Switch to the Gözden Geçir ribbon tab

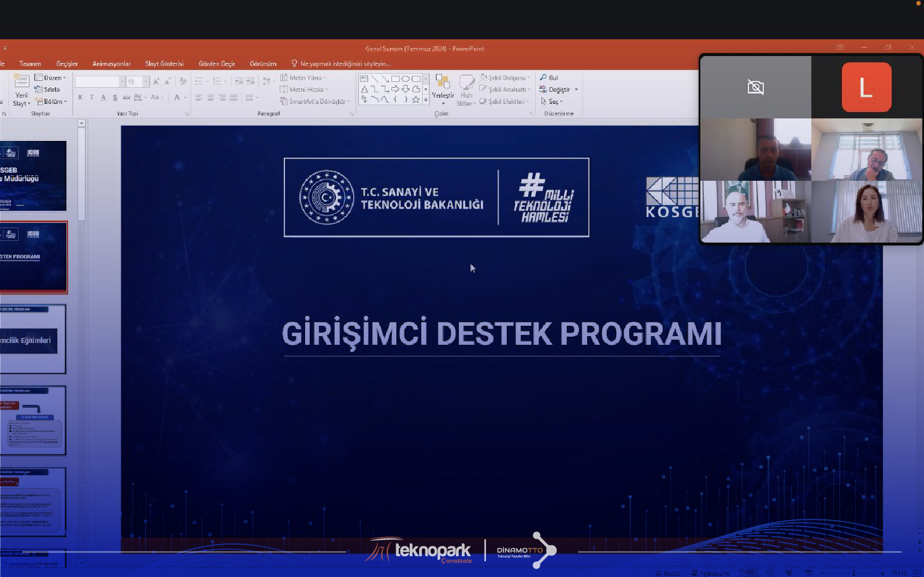coord(217,64)
